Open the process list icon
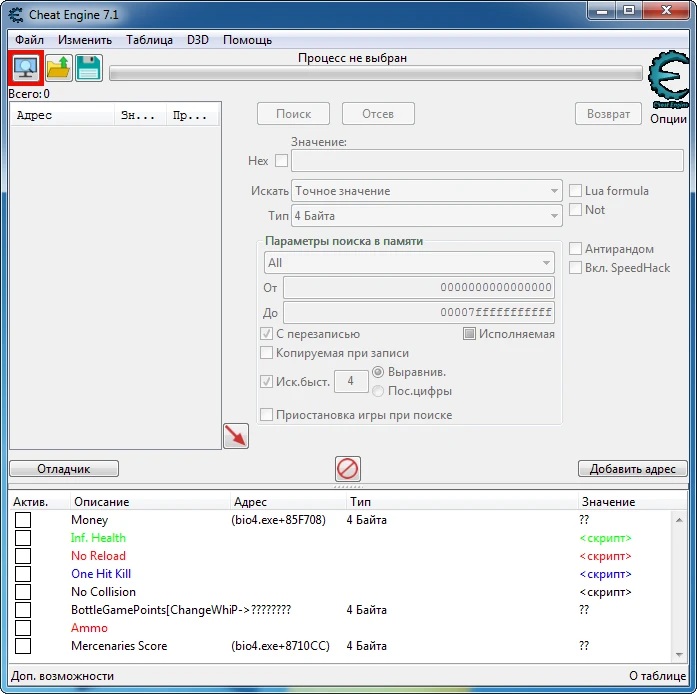 (x=26, y=68)
